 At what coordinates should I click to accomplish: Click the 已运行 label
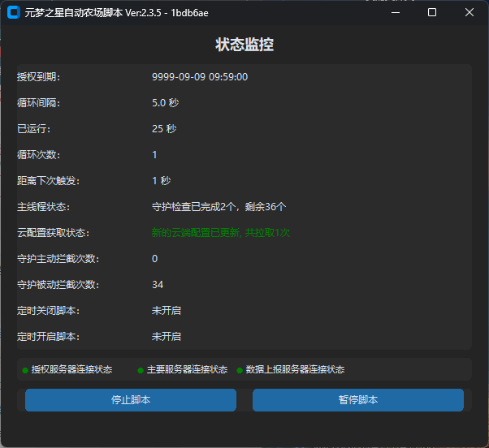coord(33,129)
